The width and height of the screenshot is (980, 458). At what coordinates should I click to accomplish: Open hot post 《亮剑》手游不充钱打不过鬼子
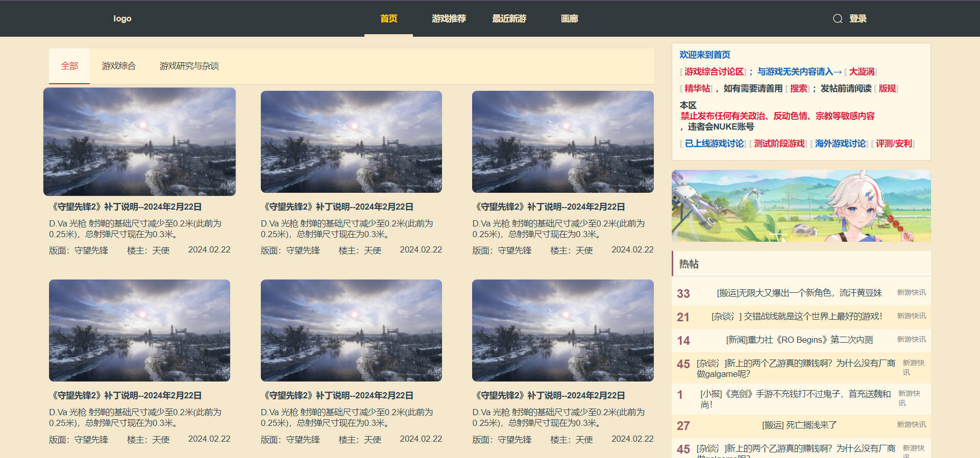tap(795, 399)
